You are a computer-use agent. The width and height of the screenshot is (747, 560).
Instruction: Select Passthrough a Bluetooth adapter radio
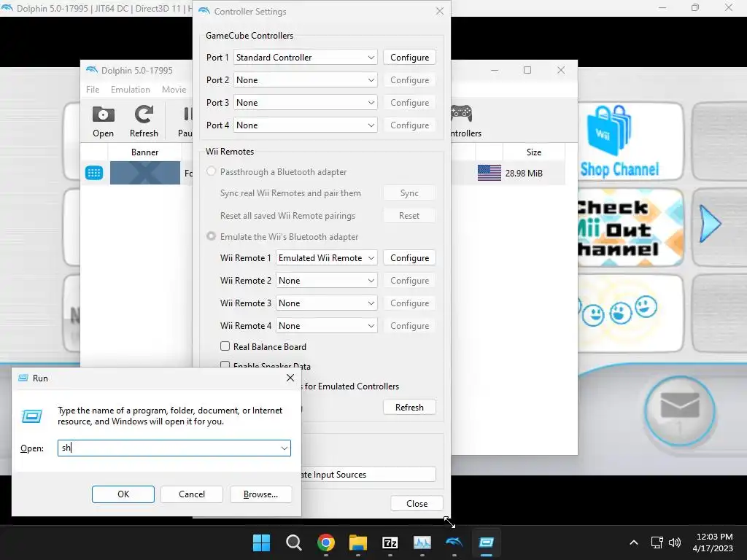[x=211, y=171]
